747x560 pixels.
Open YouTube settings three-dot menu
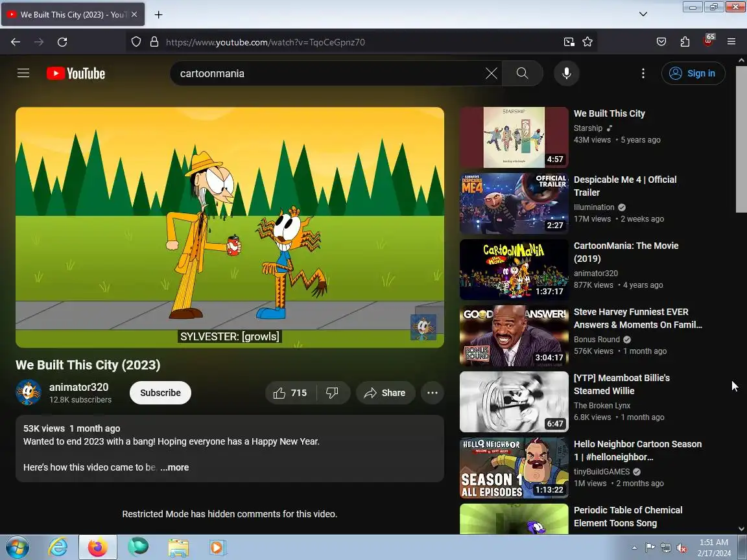[643, 73]
